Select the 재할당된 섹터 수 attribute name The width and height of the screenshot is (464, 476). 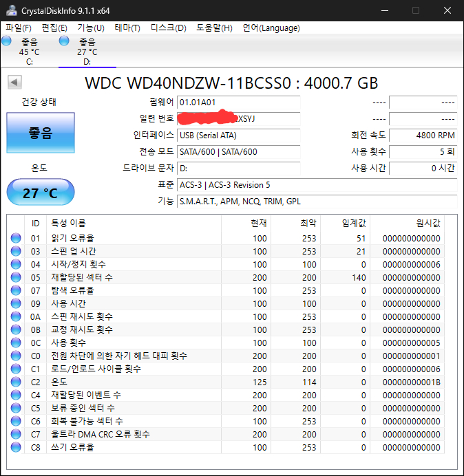(x=82, y=277)
